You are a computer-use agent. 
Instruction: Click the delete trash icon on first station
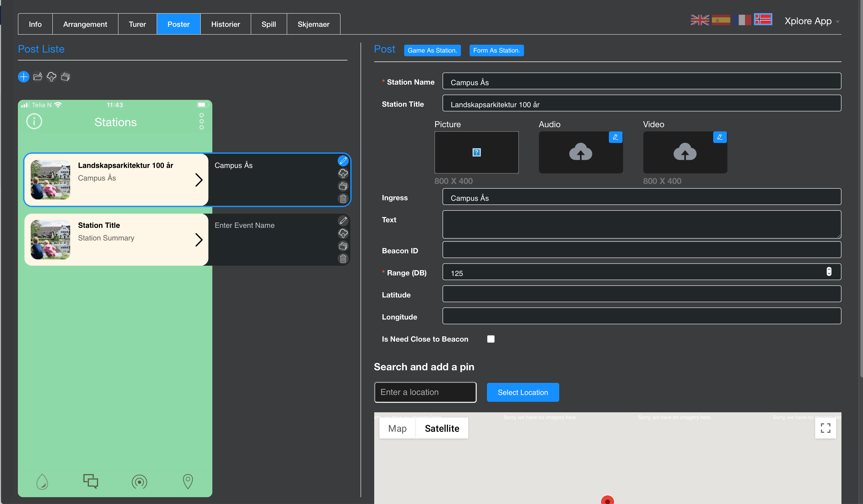pyautogui.click(x=342, y=199)
